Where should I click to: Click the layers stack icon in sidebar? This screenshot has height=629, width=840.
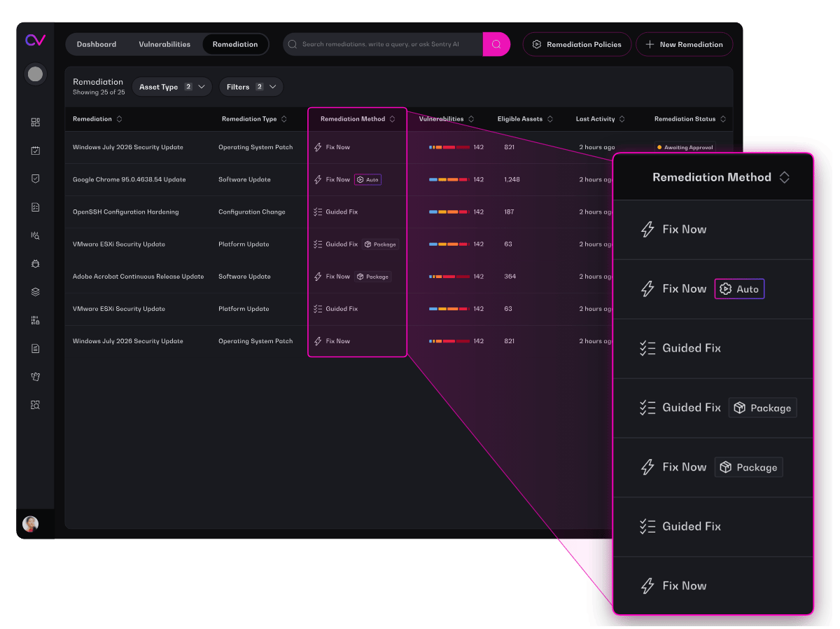tap(36, 292)
